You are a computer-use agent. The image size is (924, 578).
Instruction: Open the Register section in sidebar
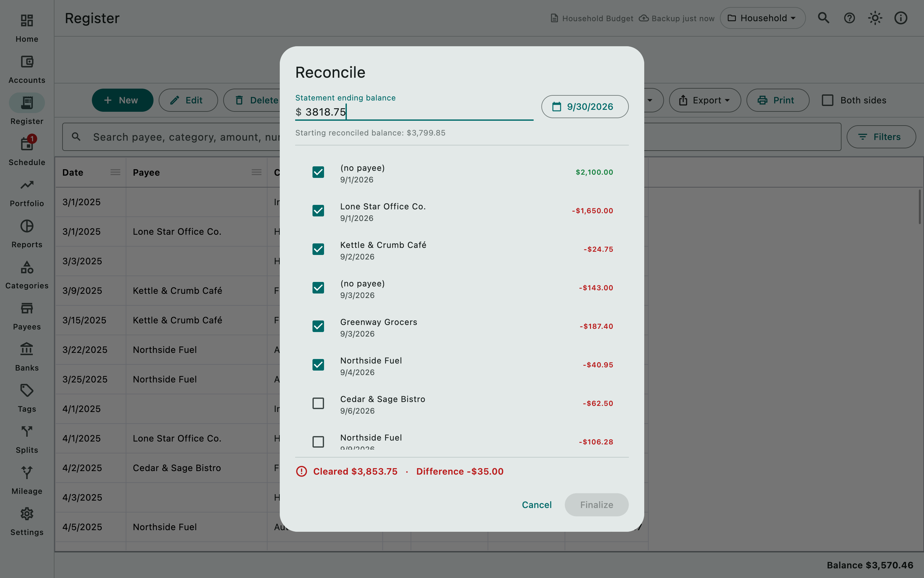27,110
